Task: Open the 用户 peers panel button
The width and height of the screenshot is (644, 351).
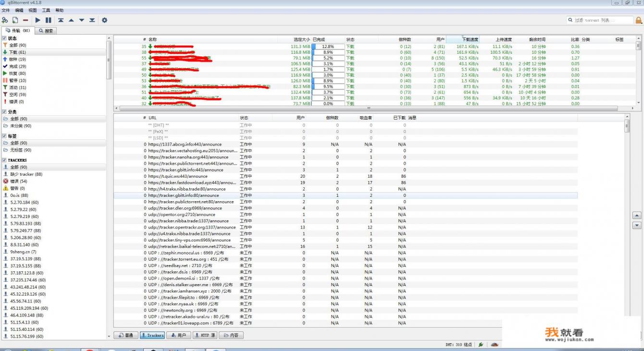Action: coord(178,335)
